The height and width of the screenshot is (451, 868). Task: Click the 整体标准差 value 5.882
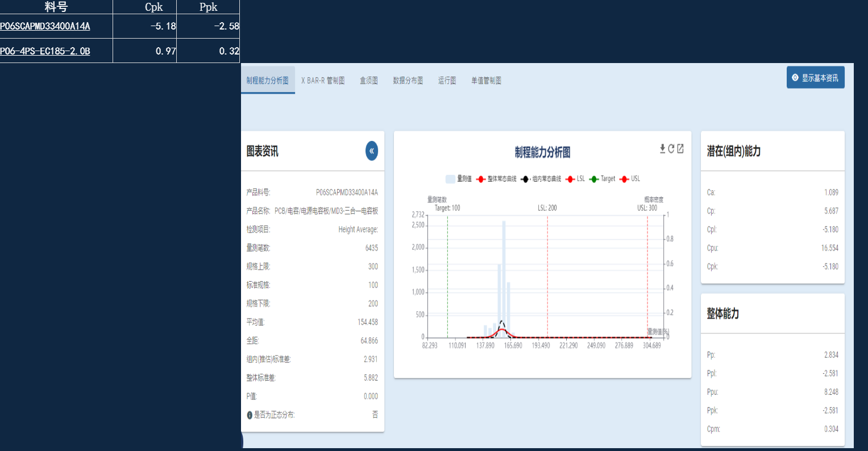(371, 378)
